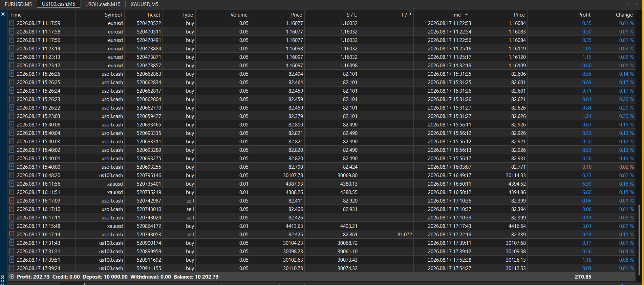Screen dimensions: 644x285
Task: Sort by the Change column header
Action: (624, 15)
